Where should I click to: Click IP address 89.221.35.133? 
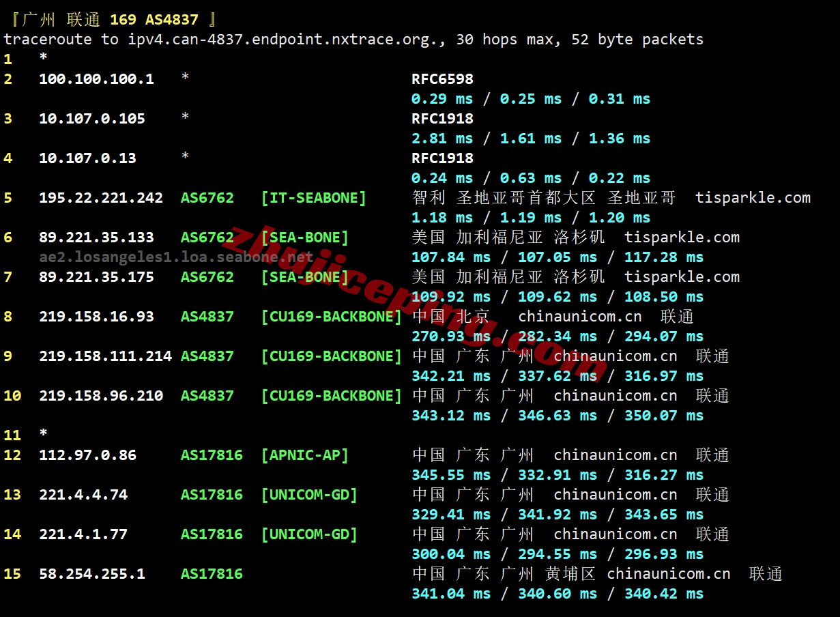(x=96, y=238)
